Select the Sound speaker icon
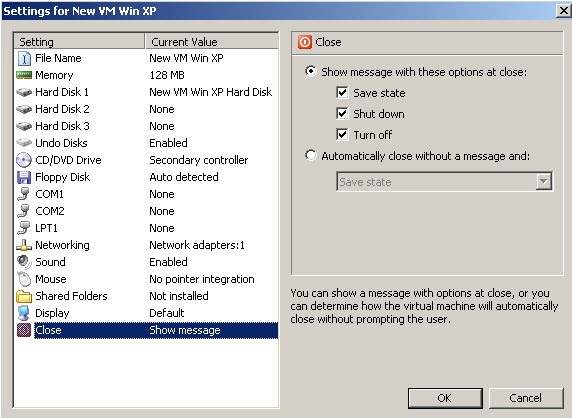The image size is (572, 418). (24, 262)
